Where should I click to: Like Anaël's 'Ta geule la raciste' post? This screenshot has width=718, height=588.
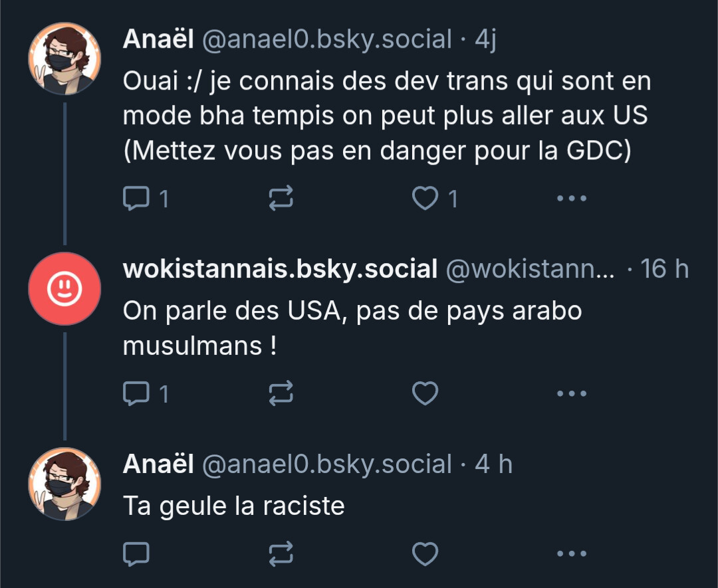click(425, 553)
